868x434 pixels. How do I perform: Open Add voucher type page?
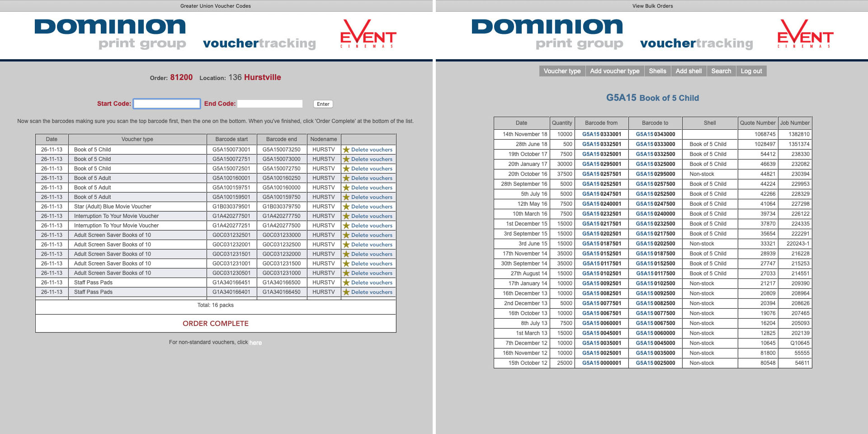[x=614, y=71]
